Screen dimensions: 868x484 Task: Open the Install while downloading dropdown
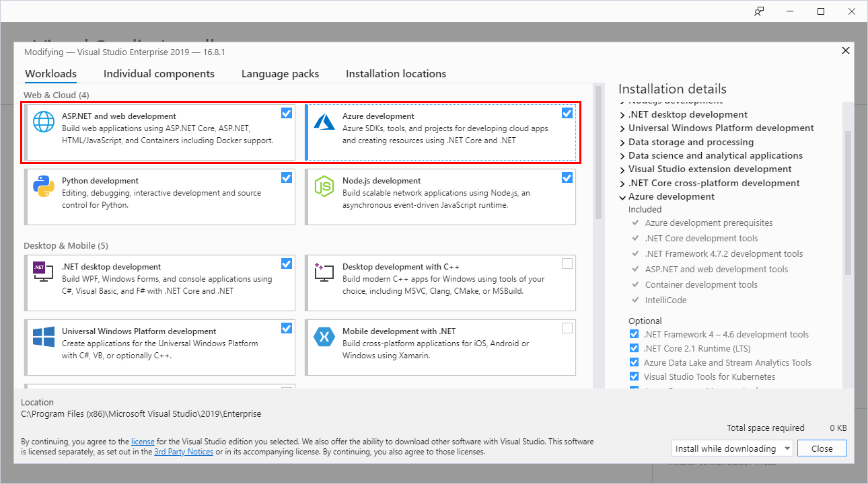[731, 448]
